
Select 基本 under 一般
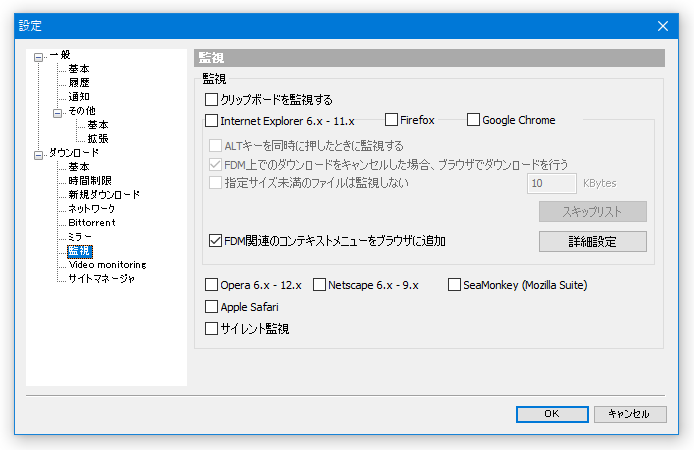(x=79, y=69)
